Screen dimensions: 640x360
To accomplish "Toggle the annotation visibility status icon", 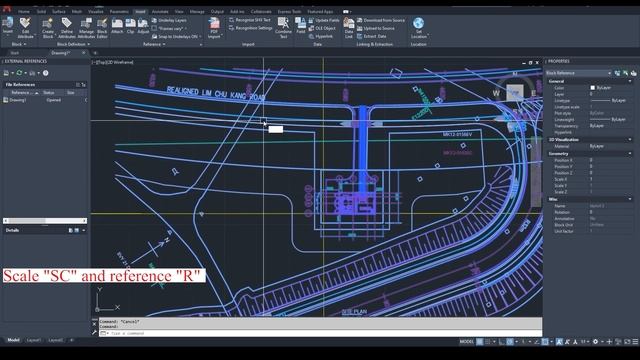I will tap(559, 342).
